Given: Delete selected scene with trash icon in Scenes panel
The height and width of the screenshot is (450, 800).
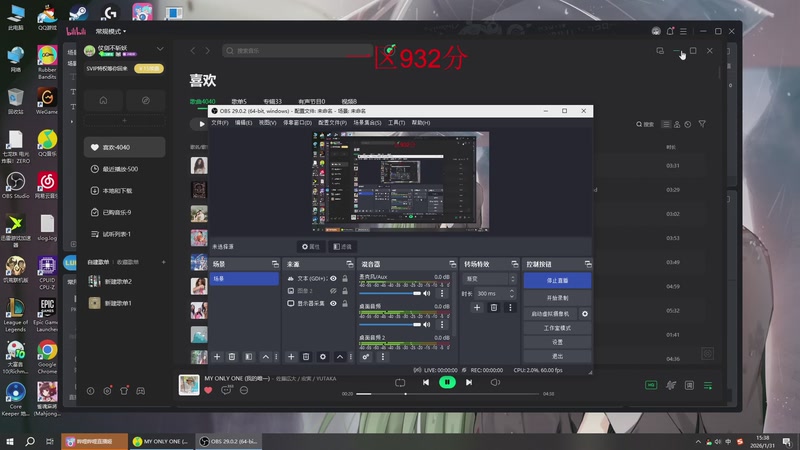Looking at the screenshot, I should (232, 357).
